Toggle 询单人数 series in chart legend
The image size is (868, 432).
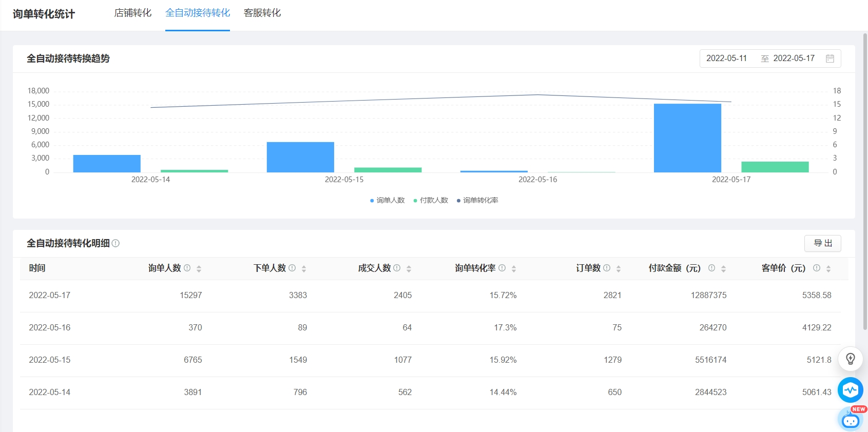click(388, 200)
